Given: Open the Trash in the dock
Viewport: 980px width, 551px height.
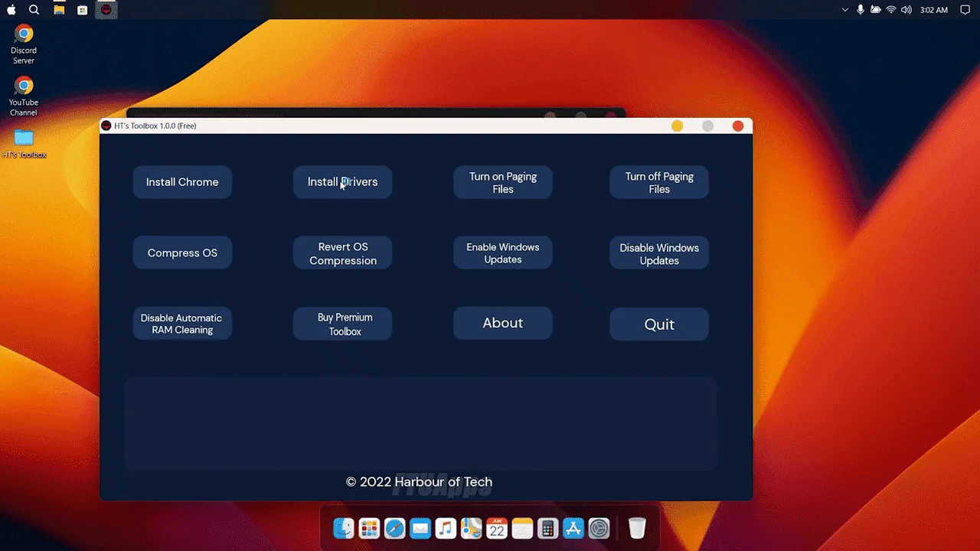Looking at the screenshot, I should coord(637,528).
